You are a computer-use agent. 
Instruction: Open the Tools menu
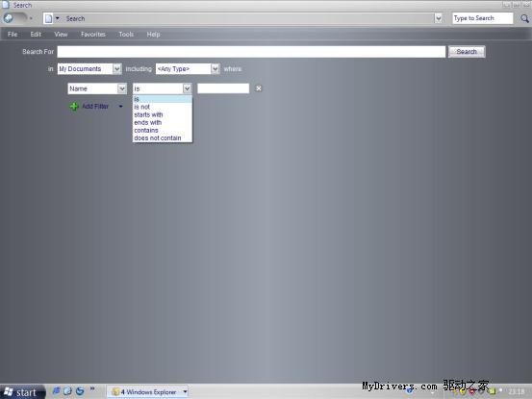click(x=126, y=35)
